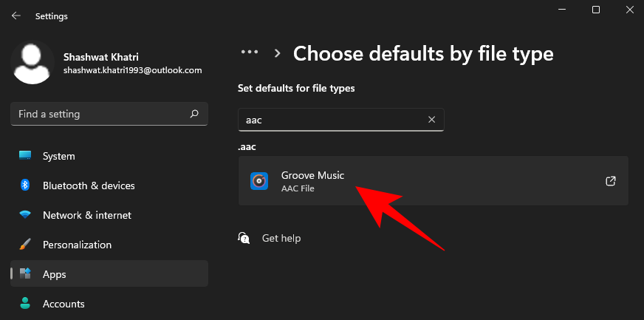
Task: Click the Find a setting search box
Action: pyautogui.click(x=109, y=114)
